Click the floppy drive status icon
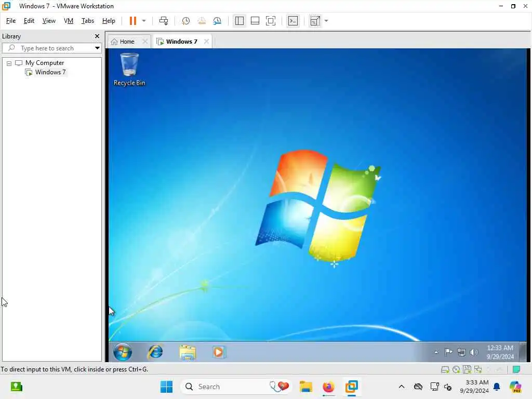The image size is (532, 399). point(467,369)
